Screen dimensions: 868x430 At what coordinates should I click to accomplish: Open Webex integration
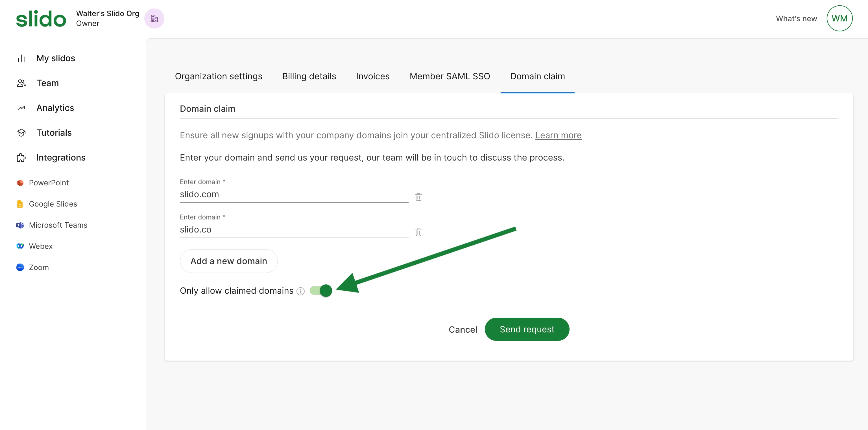40,247
